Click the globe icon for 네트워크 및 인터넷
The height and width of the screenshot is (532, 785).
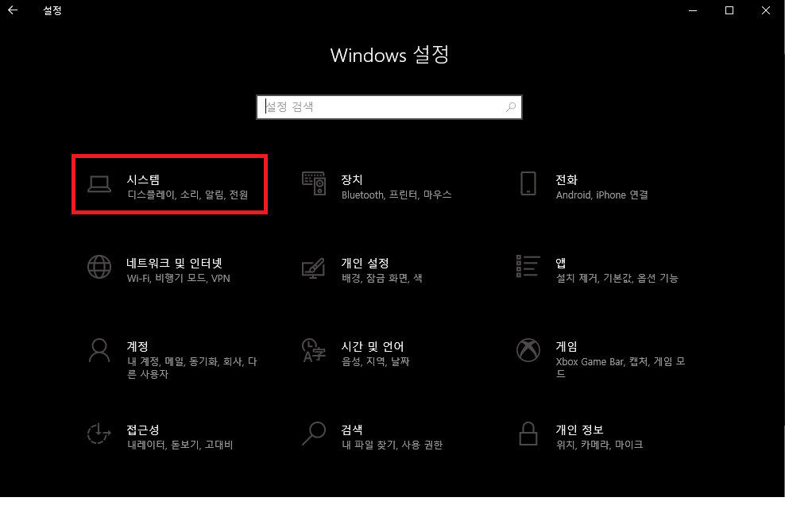pos(99,267)
